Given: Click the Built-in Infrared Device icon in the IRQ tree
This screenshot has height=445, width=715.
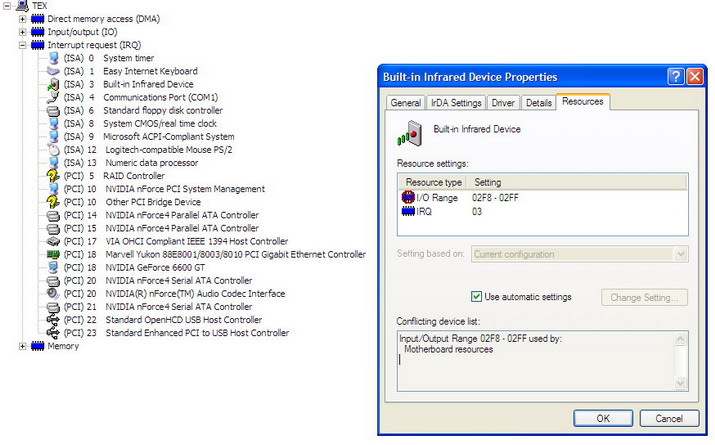Looking at the screenshot, I should click(53, 84).
